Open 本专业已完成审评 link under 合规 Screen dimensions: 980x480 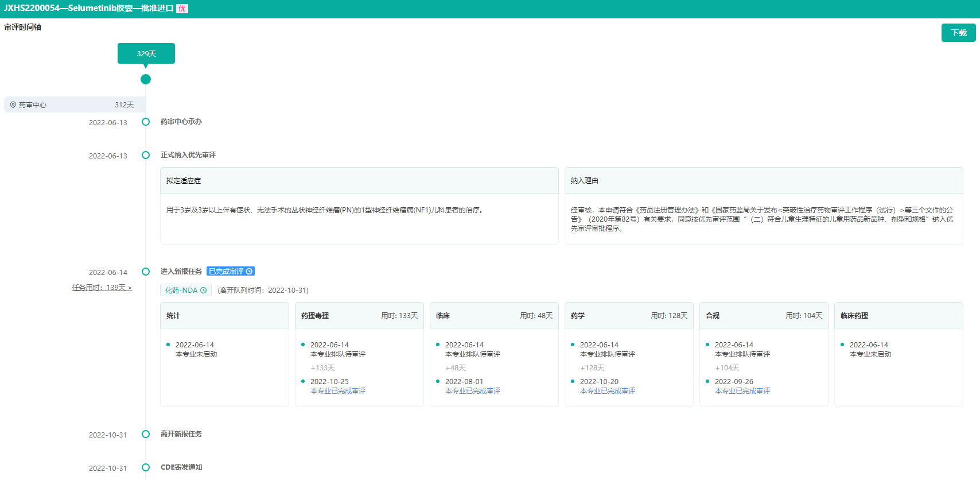point(742,391)
